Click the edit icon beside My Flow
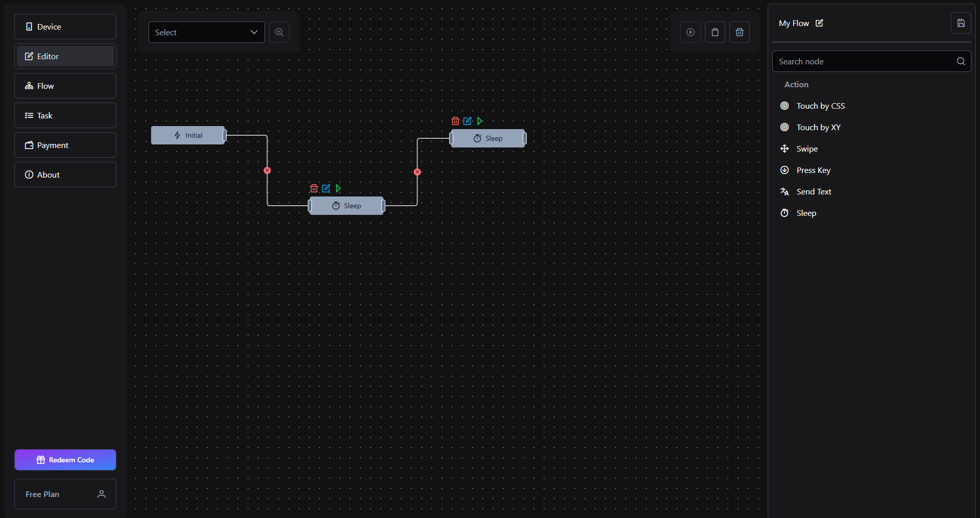This screenshot has width=980, height=518. [x=819, y=23]
